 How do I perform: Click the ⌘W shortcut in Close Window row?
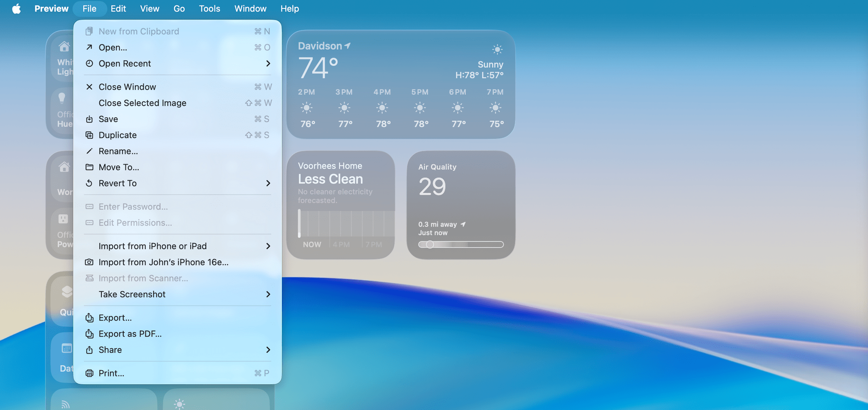click(x=263, y=87)
